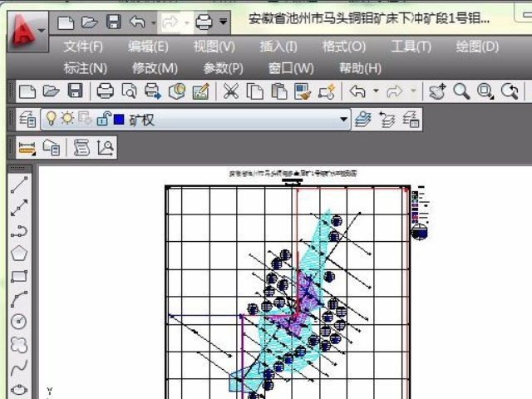The width and height of the screenshot is (532, 399).
Task: Choose the Rectangle draw tool
Action: tap(19, 277)
